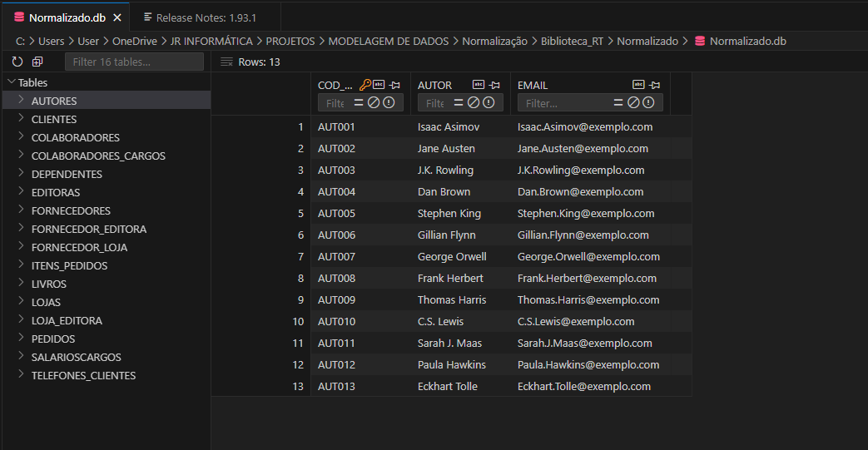868x450 pixels.
Task: Close the Normalizado.db tab
Action: [x=117, y=17]
